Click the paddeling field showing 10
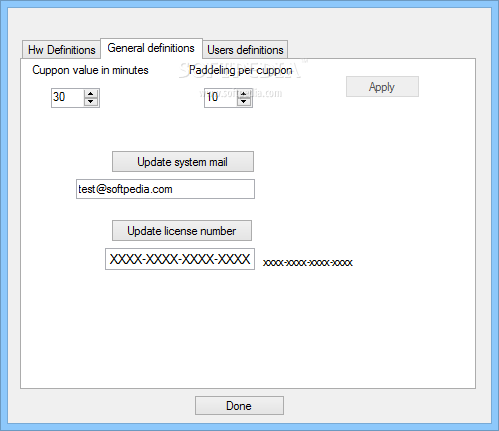Image resolution: width=499 pixels, height=431 pixels. coord(221,97)
